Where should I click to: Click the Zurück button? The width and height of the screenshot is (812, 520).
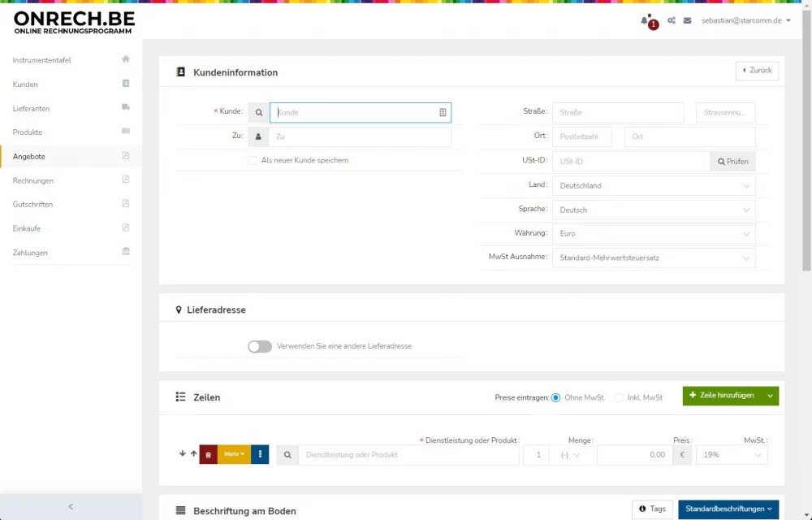(x=757, y=71)
